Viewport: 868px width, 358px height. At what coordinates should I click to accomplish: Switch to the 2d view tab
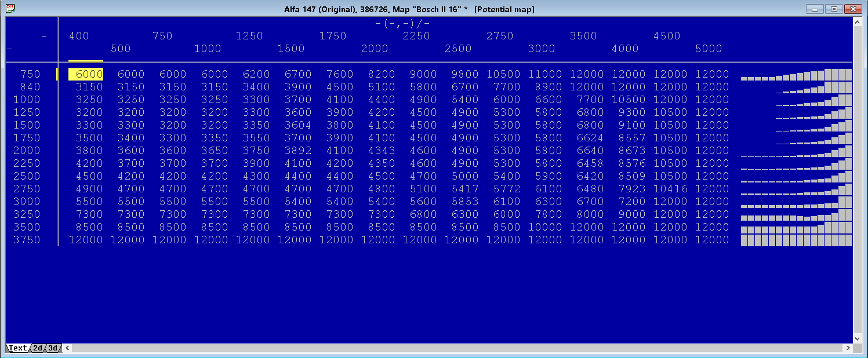coord(37,348)
